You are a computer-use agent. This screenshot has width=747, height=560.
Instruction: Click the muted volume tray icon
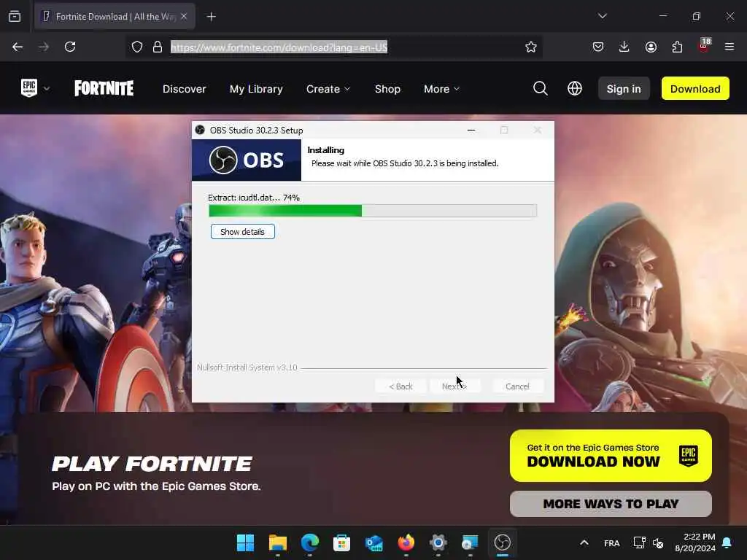[x=658, y=542]
